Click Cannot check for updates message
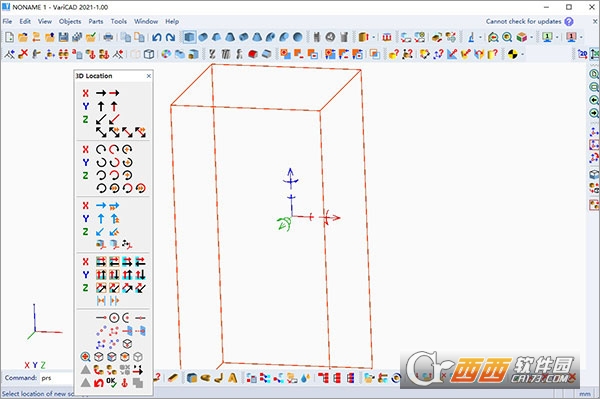This screenshot has height=399, width=600. coord(523,21)
